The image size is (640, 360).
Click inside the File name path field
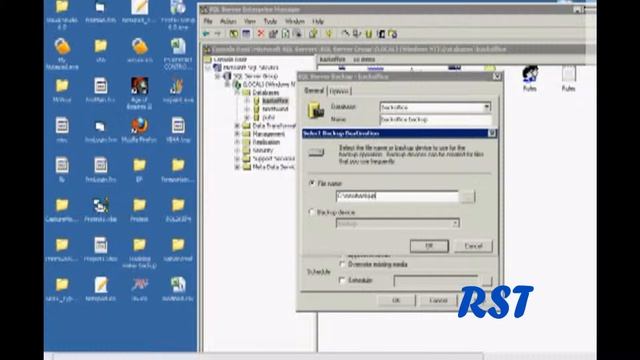click(x=397, y=196)
